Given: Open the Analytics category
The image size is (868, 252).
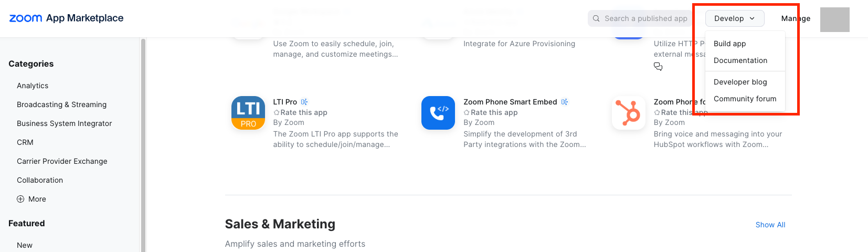Looking at the screenshot, I should click(33, 86).
